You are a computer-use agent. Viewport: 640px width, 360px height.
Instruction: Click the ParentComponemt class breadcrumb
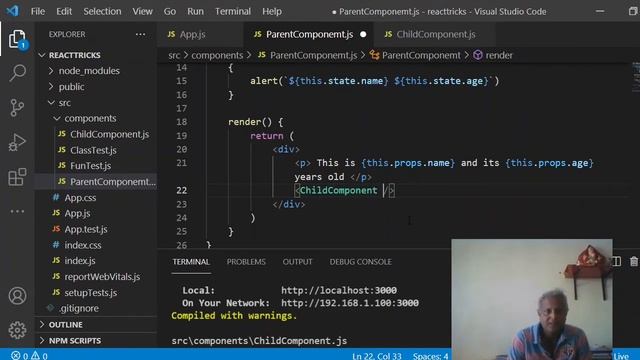click(415, 55)
